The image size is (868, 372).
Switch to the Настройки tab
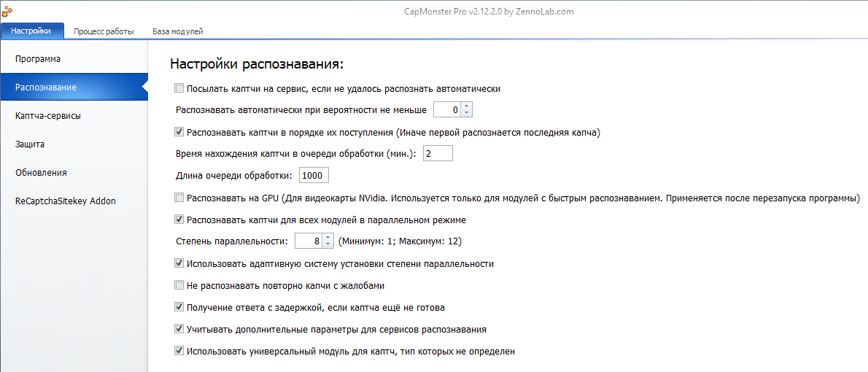(x=31, y=31)
